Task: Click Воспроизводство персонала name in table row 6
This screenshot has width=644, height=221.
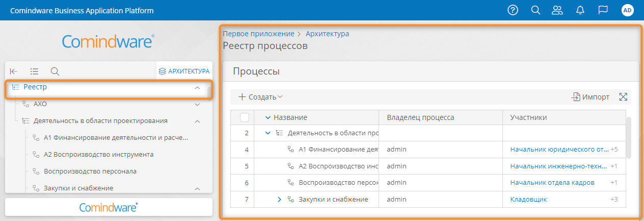Action: point(338,183)
